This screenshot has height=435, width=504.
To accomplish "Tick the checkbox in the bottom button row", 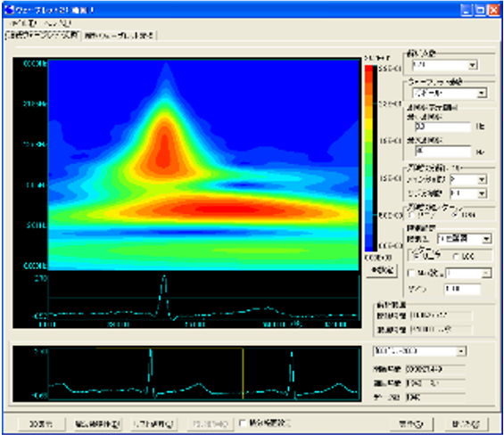I will (244, 423).
